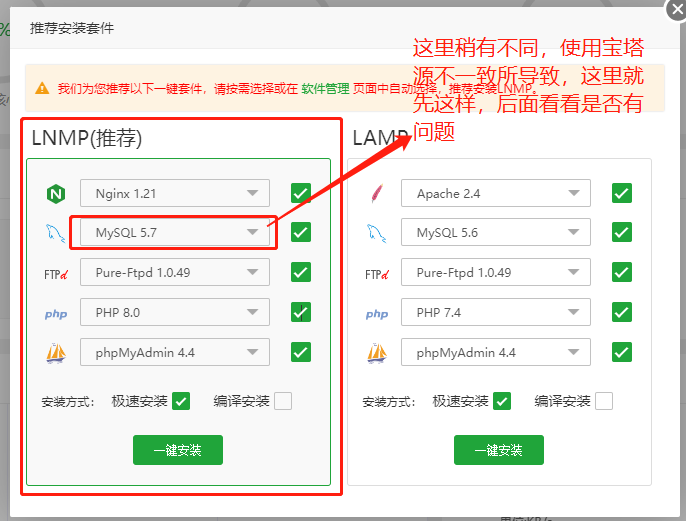Click the LNMP(推荐) heading
The width and height of the screenshot is (686, 521).
click(x=87, y=138)
